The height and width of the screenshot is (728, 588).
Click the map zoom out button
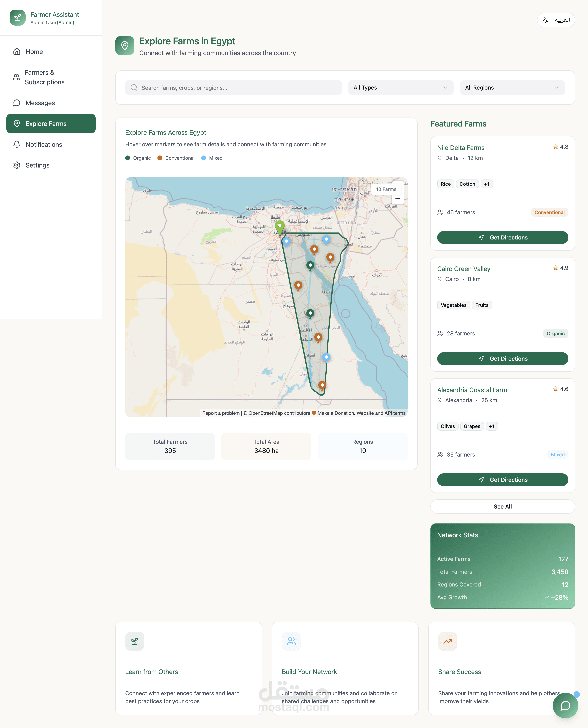(398, 199)
